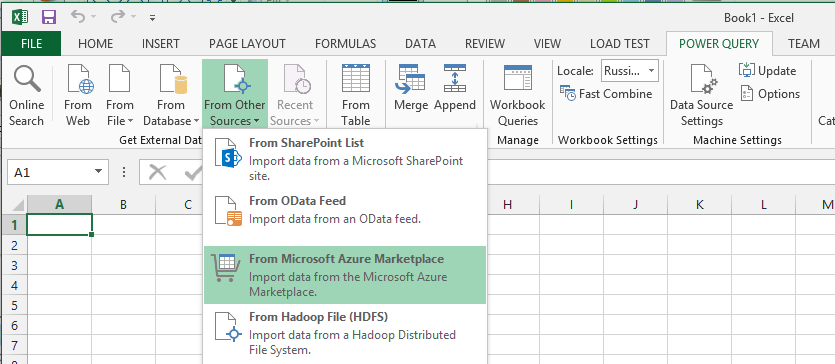Choose From SharePoint List

click(345, 160)
